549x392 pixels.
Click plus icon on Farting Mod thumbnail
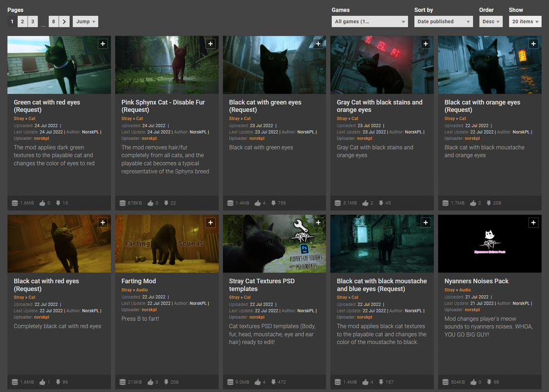pos(210,223)
